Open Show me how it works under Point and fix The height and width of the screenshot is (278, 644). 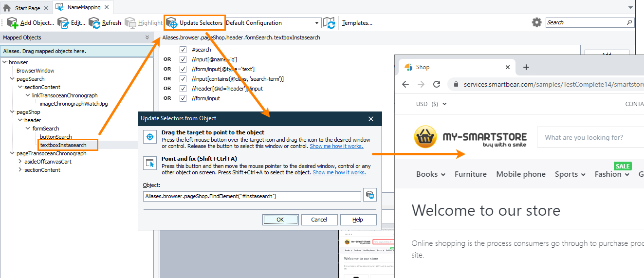[x=339, y=172]
